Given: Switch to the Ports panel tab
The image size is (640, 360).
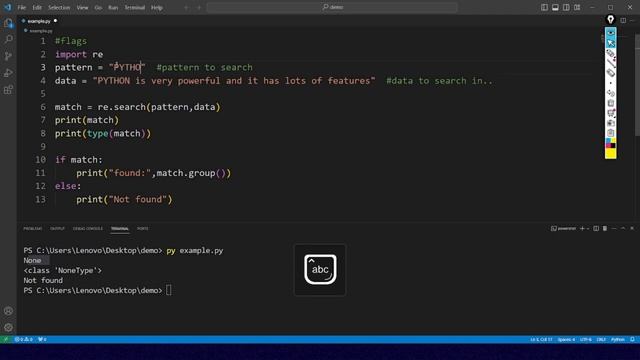Looking at the screenshot, I should [x=142, y=229].
